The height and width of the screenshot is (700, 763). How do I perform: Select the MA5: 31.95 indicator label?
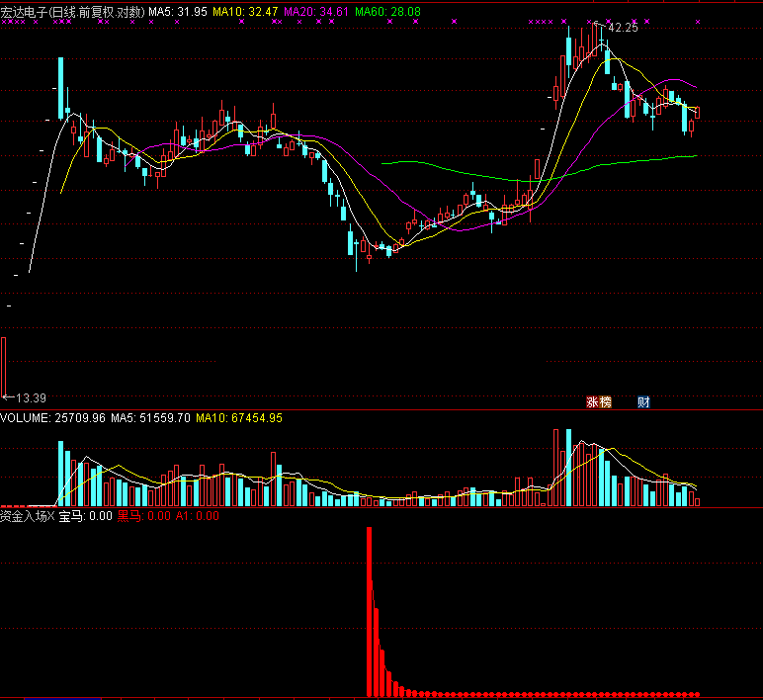pyautogui.click(x=178, y=12)
